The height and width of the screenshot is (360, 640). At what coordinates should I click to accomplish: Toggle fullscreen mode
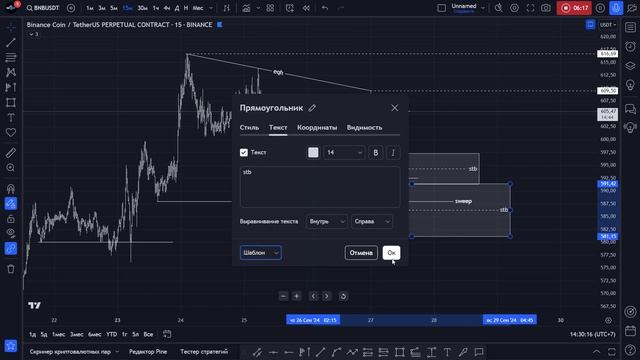coord(530,8)
